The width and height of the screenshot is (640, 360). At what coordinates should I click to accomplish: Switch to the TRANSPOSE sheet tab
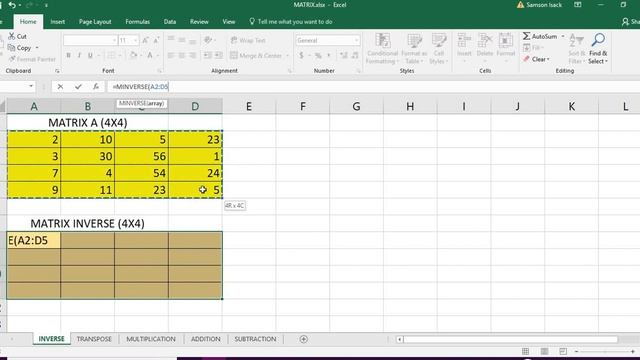[x=94, y=339]
